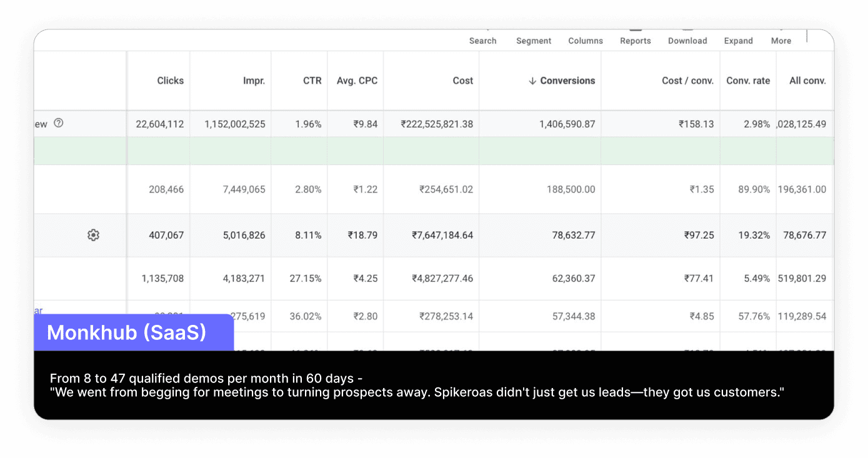868x458 pixels.
Task: Sort by the Cost / conv. column header
Action: 688,81
